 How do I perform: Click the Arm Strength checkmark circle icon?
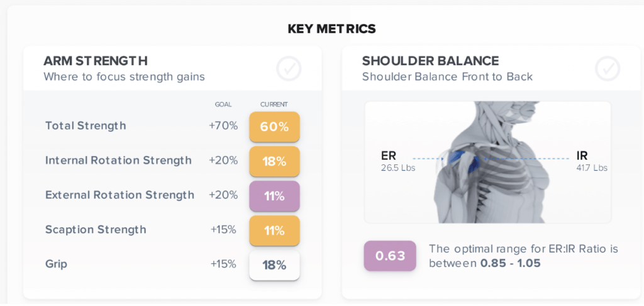pos(289,69)
